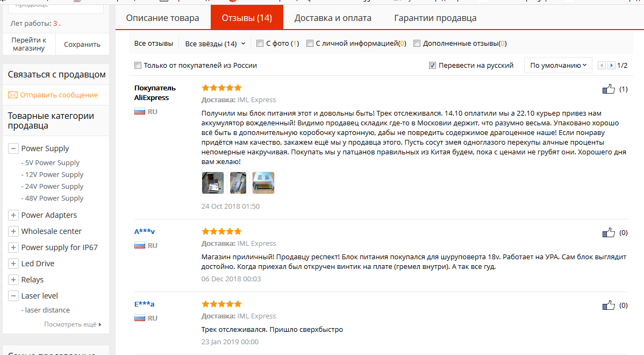This screenshot has width=644, height=355.
Task: Open third review photo of power supply
Action: pyautogui.click(x=263, y=183)
